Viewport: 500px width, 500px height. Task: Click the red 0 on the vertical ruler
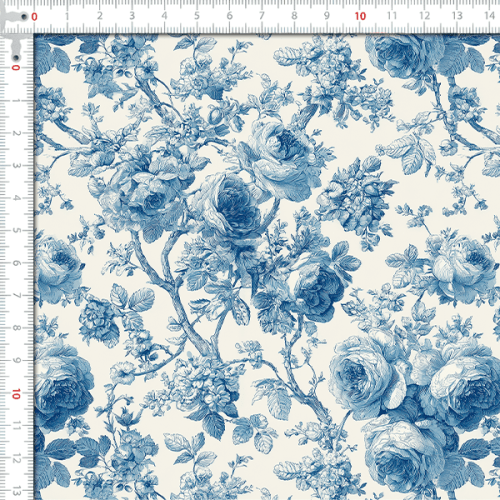click(x=16, y=68)
